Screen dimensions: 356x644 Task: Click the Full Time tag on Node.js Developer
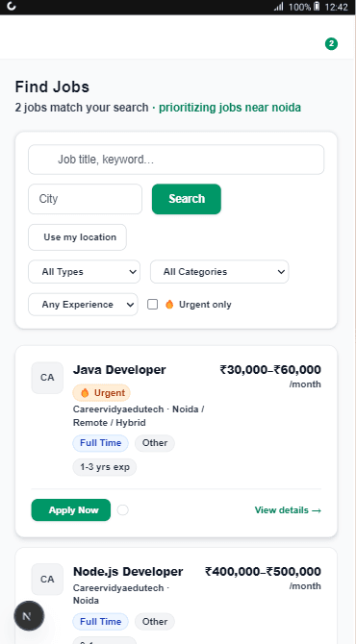coord(101,621)
